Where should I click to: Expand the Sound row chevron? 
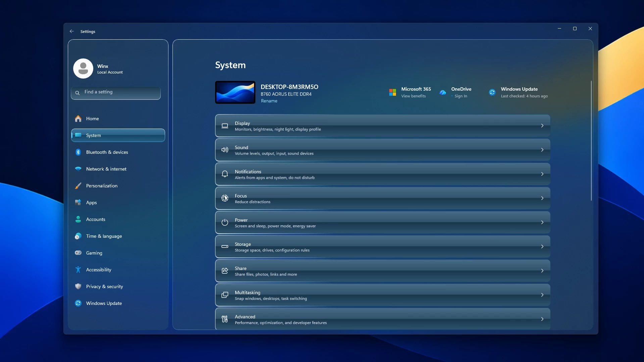(542, 150)
